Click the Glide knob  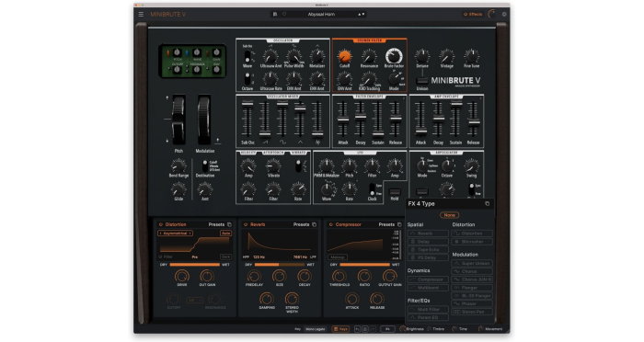(x=178, y=189)
